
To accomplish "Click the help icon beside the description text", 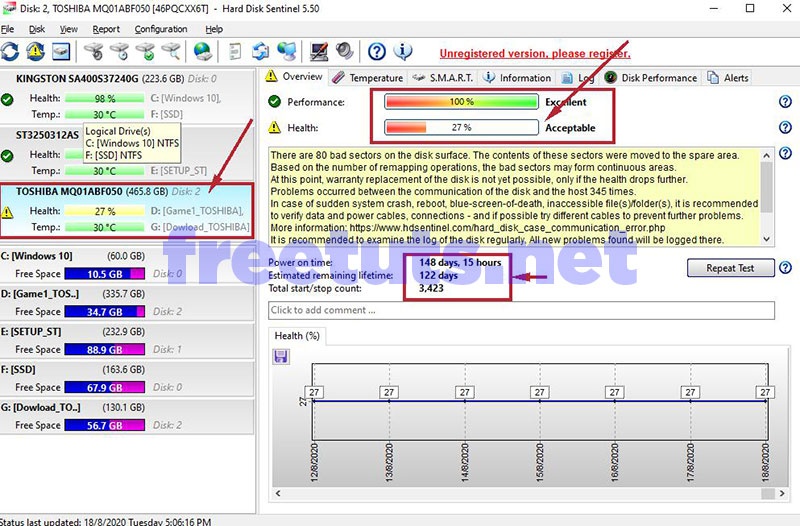I will pos(785,153).
